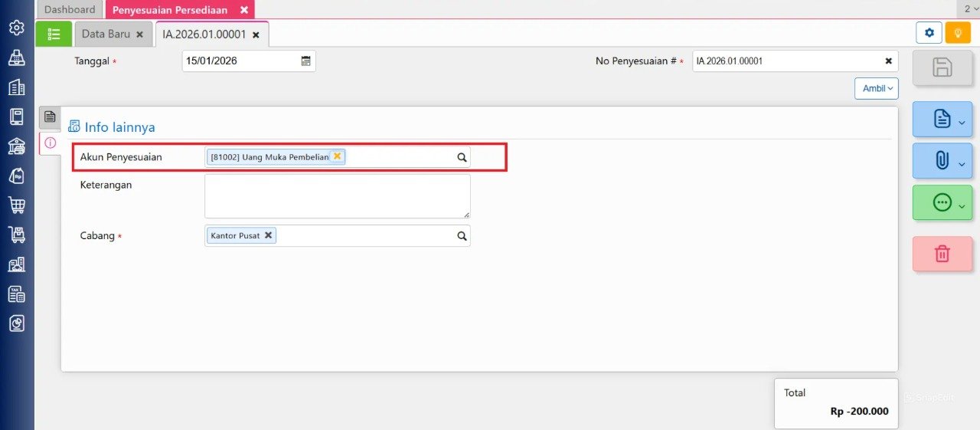The width and height of the screenshot is (980, 430).
Task: Close the Penyesuaian Persediaan tab
Action: tap(243, 10)
